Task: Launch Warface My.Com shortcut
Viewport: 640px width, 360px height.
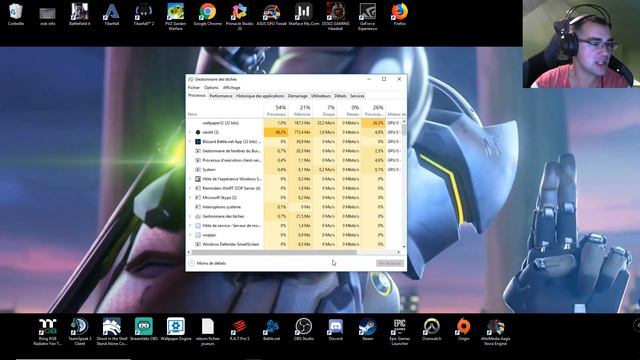Action: [x=304, y=15]
